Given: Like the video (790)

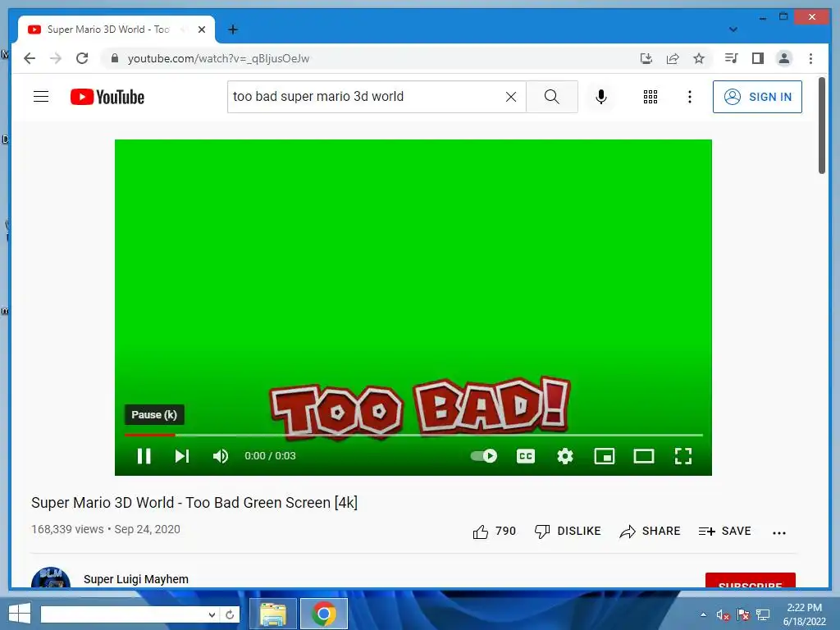Looking at the screenshot, I should tap(495, 531).
